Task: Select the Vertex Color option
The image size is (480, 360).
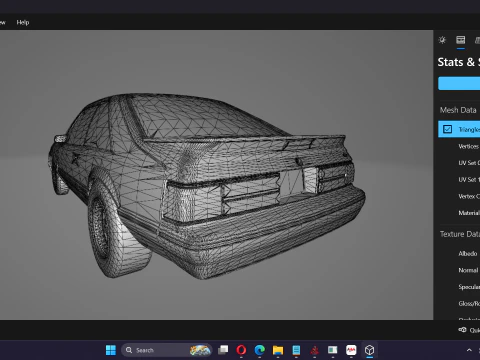Action: (469, 196)
